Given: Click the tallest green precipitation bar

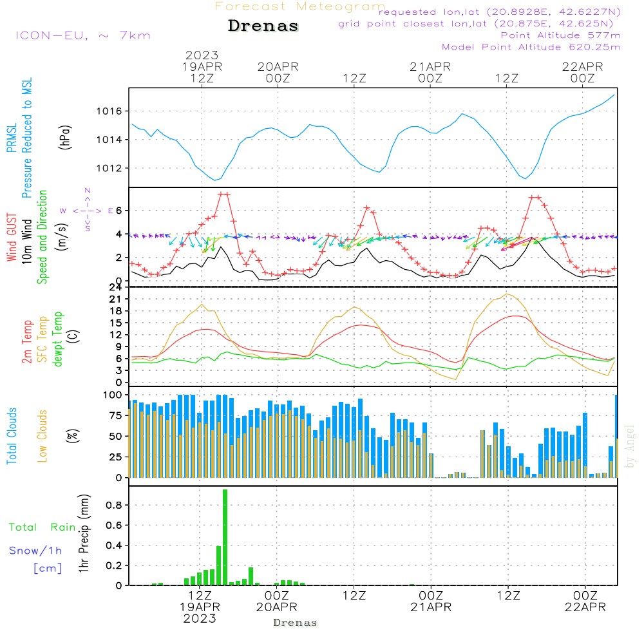Looking at the screenshot, I should [225, 537].
